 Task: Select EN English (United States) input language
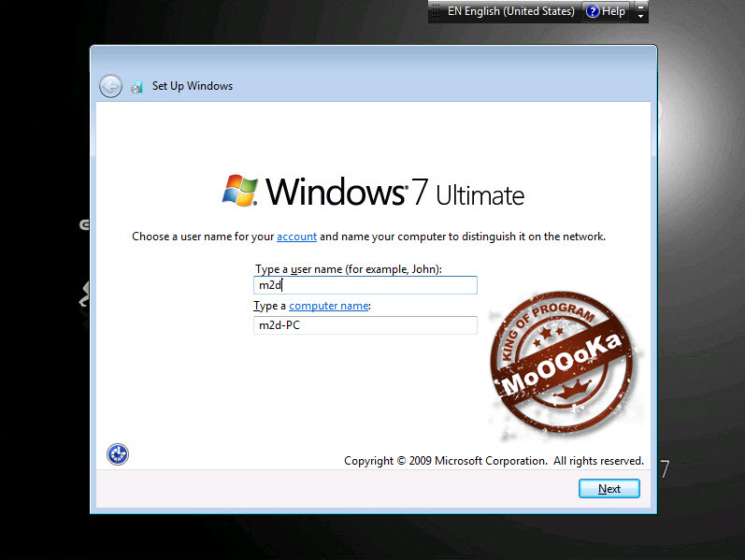click(x=510, y=11)
